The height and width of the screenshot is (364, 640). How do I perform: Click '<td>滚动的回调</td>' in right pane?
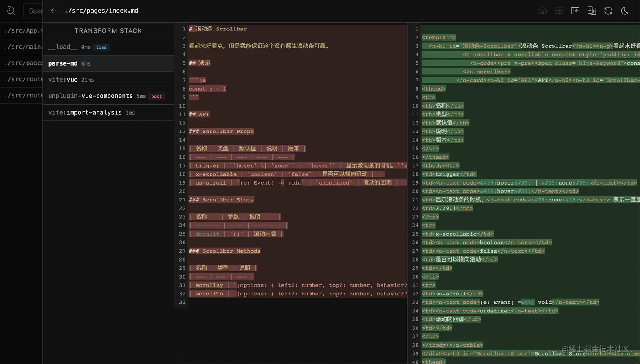tap(451, 319)
